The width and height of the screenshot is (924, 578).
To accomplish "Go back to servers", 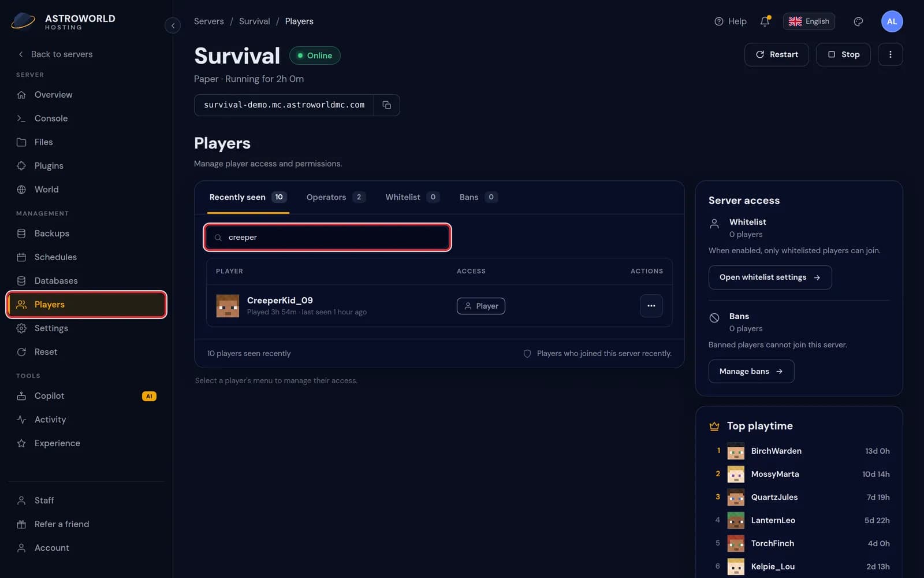I will (x=55, y=54).
